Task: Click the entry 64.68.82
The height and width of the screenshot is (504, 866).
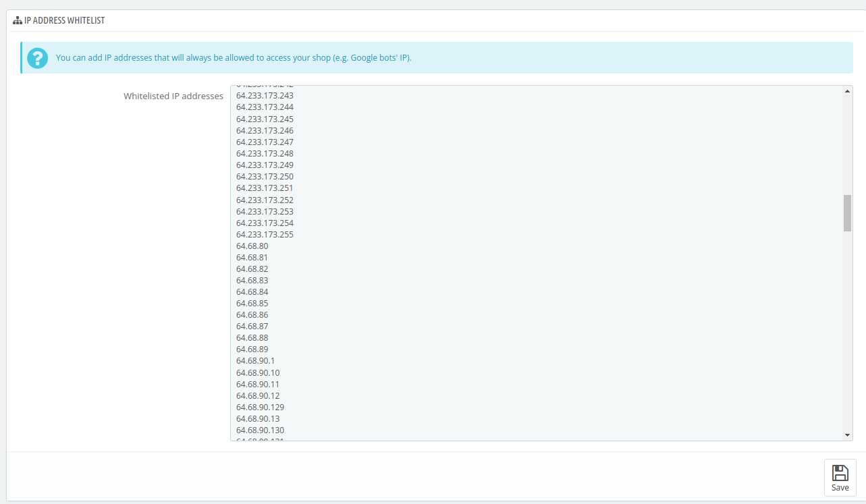Action: 252,269
